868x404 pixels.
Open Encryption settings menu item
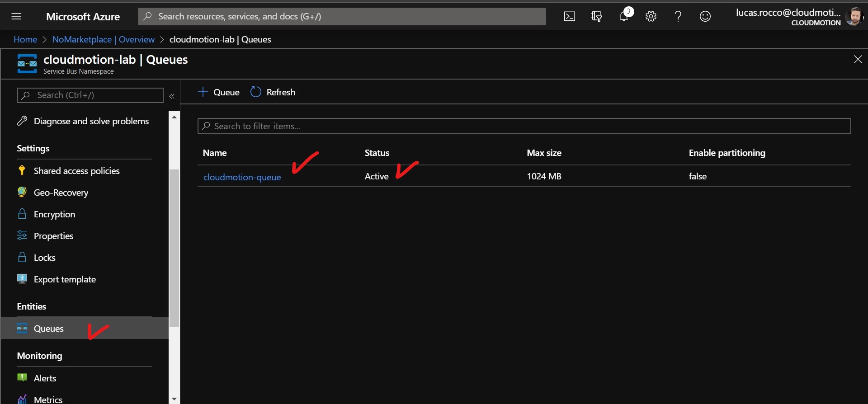(x=54, y=214)
